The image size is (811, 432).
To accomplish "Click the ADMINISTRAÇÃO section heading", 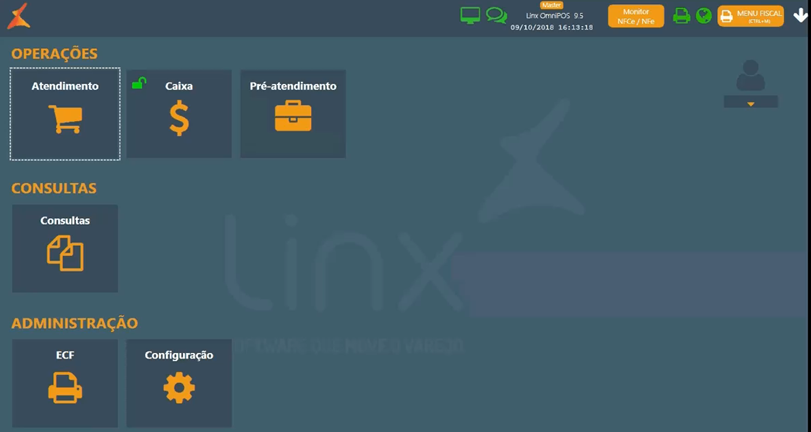I will coord(74,323).
